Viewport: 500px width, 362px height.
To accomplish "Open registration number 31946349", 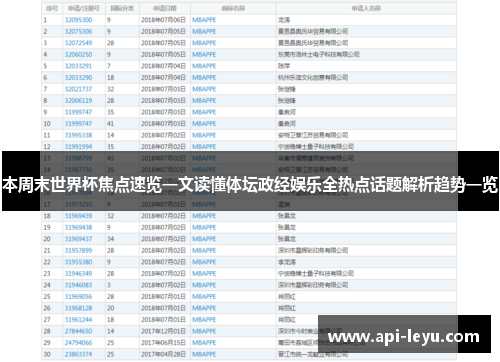I will (78, 274).
